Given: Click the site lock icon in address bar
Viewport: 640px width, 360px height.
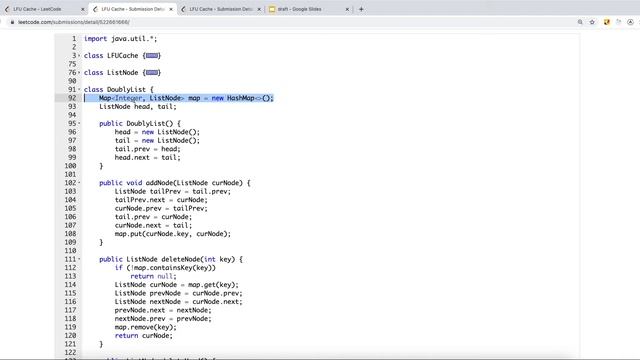Looking at the screenshot, I should coord(12,22).
